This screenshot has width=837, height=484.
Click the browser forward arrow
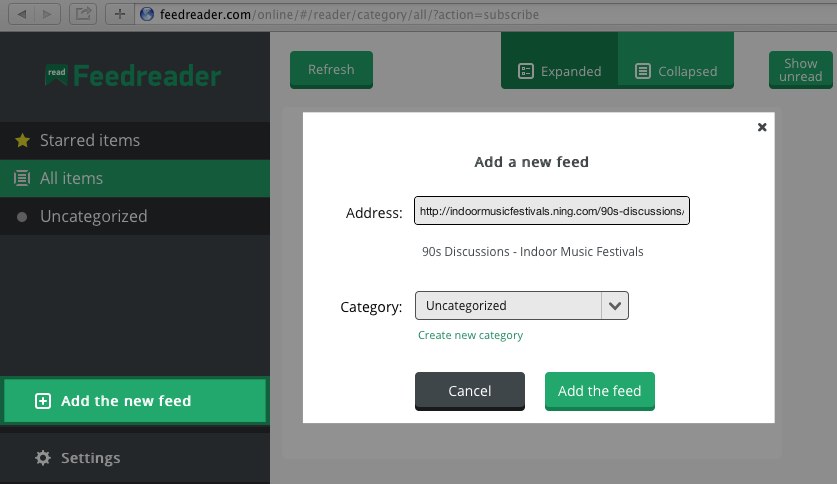tap(48, 14)
